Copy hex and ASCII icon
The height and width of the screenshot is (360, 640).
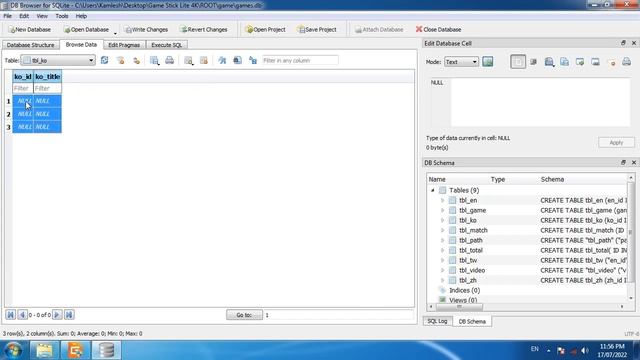(x=564, y=62)
